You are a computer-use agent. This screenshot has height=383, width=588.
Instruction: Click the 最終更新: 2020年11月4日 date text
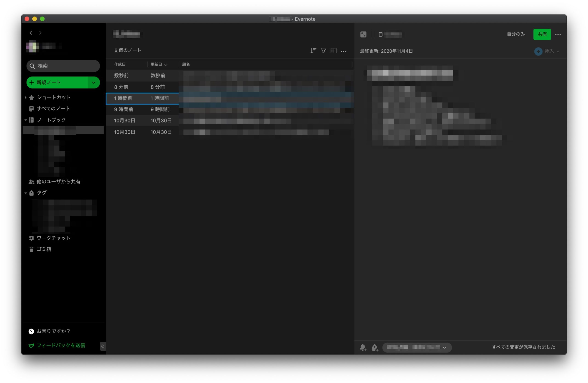click(386, 51)
